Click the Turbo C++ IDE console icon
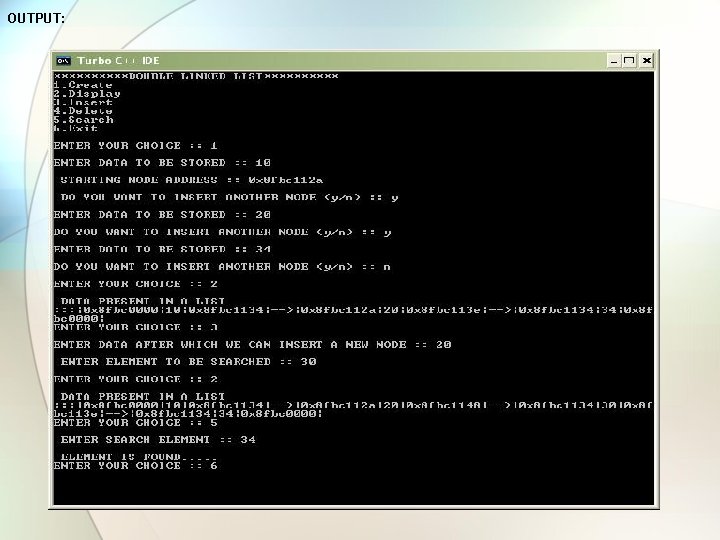Image resolution: width=720 pixels, height=540 pixels. 63,61
